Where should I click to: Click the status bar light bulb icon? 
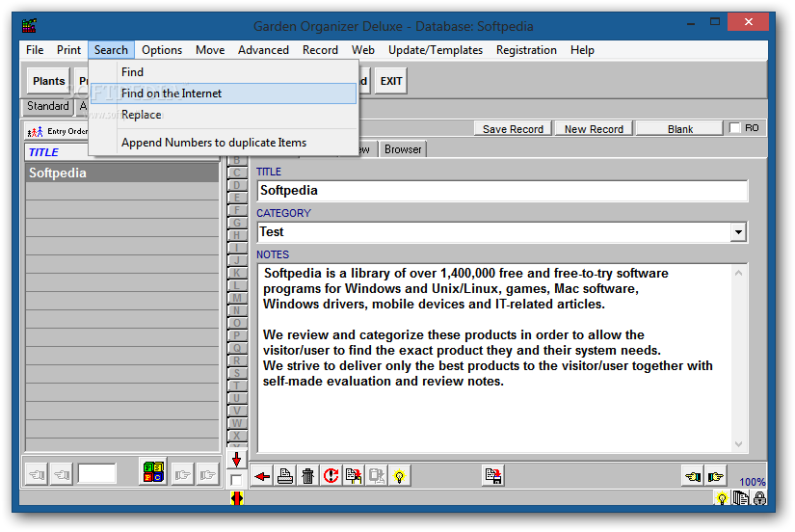coord(722,498)
